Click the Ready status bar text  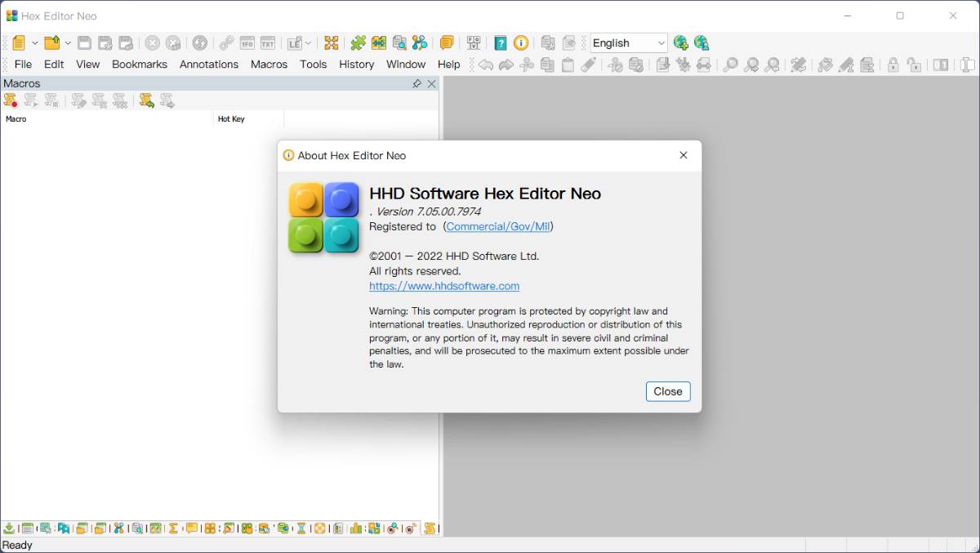[17, 545]
